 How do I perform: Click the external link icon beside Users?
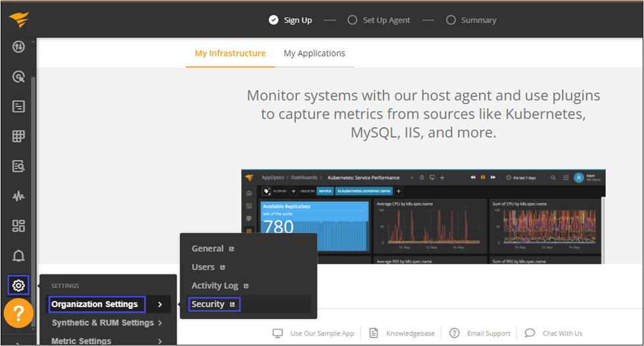coord(222,268)
